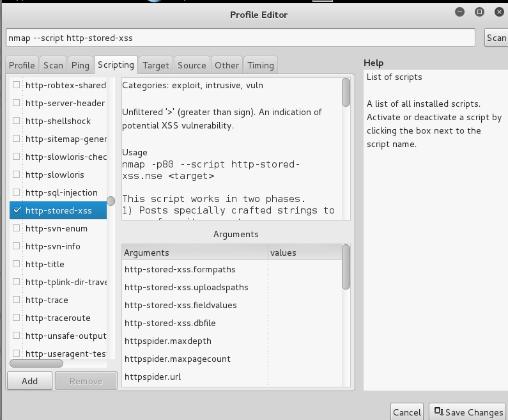
Task: Enable the http-traceroute checkbox
Action: [x=16, y=318]
